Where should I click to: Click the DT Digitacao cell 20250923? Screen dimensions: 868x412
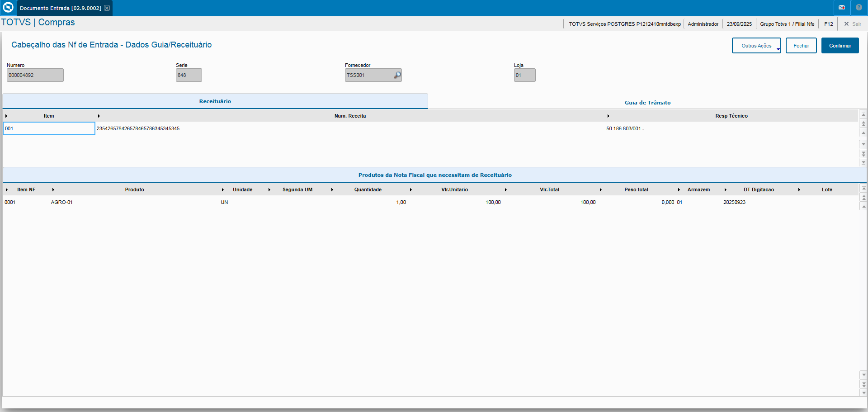pyautogui.click(x=734, y=202)
